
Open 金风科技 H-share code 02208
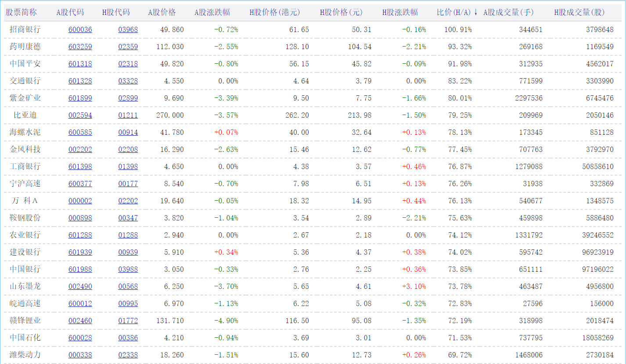tap(128, 149)
